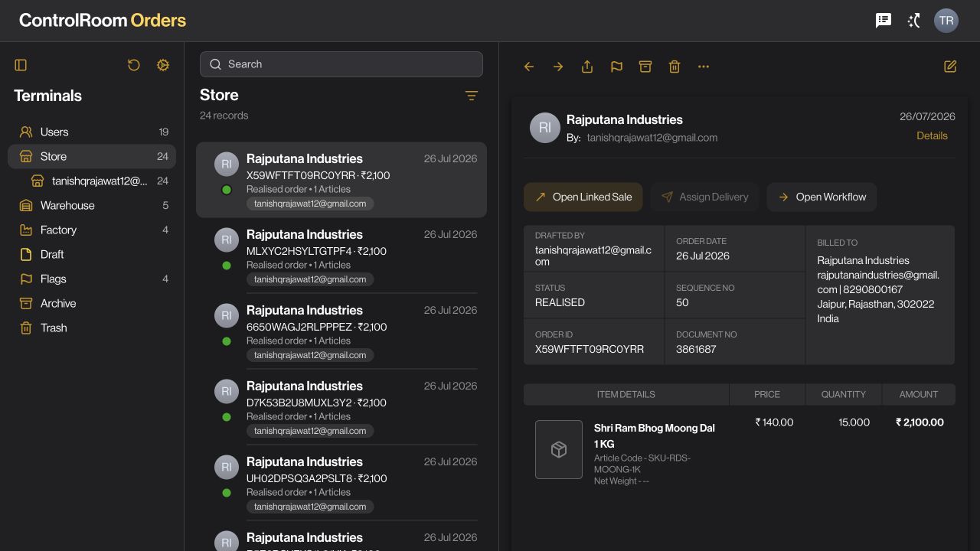Viewport: 980px width, 551px height.
Task: Open the Flags section
Action: tap(92, 279)
